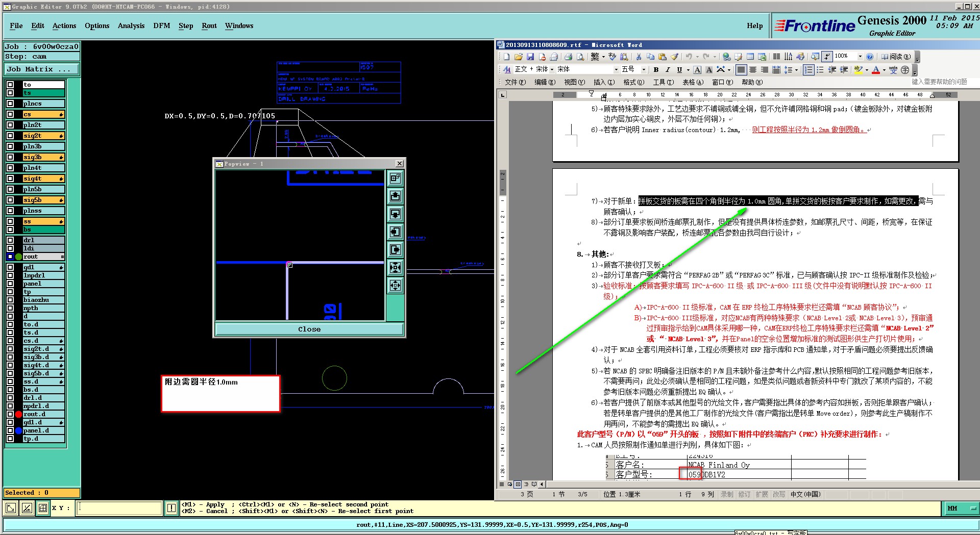Viewport: 980px width, 535px height.
Task: Select the Format Painter brush icon
Action: click(674, 57)
